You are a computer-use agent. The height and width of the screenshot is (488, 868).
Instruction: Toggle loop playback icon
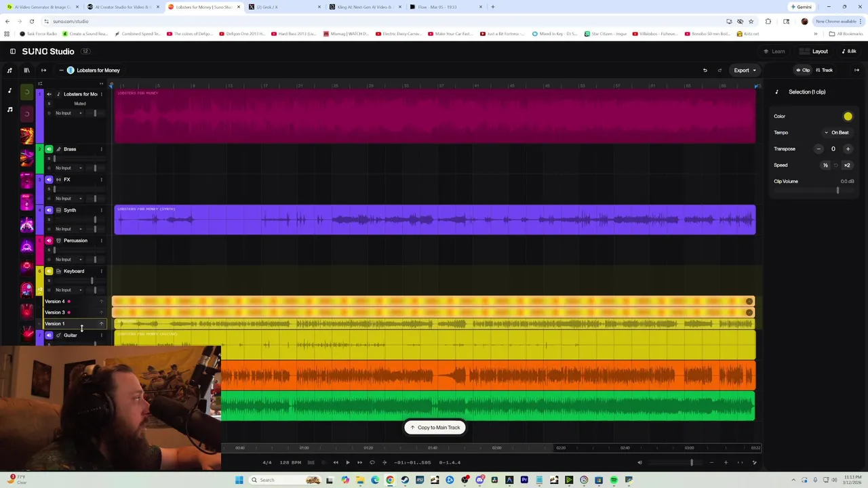[372, 462]
